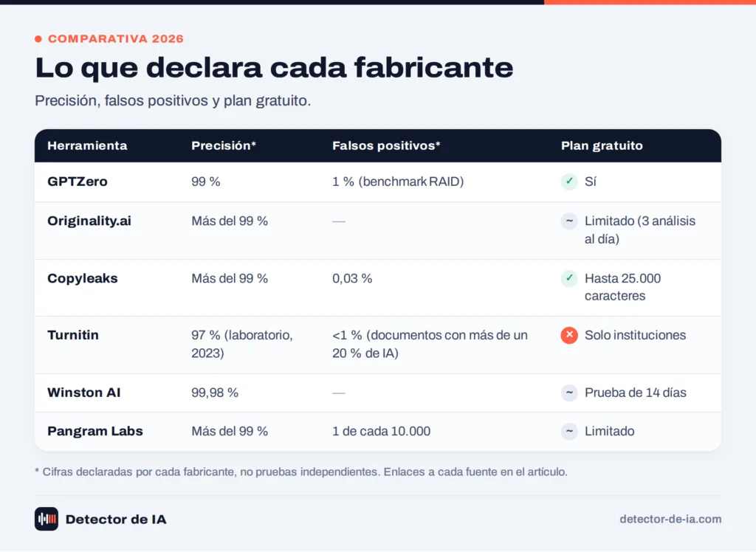Click the Solo instituciones text

point(635,335)
